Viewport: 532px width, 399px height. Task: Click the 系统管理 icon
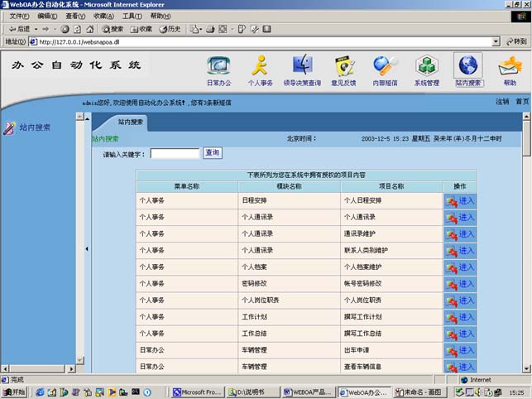tap(427, 66)
